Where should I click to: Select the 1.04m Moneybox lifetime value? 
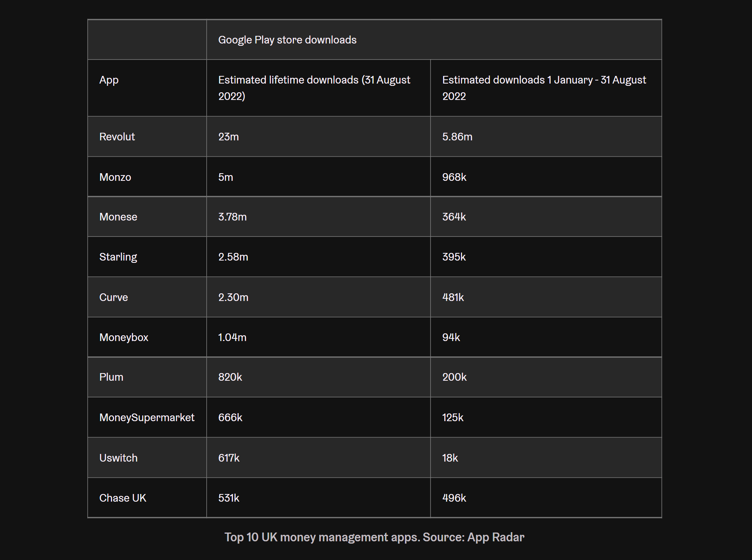point(232,337)
